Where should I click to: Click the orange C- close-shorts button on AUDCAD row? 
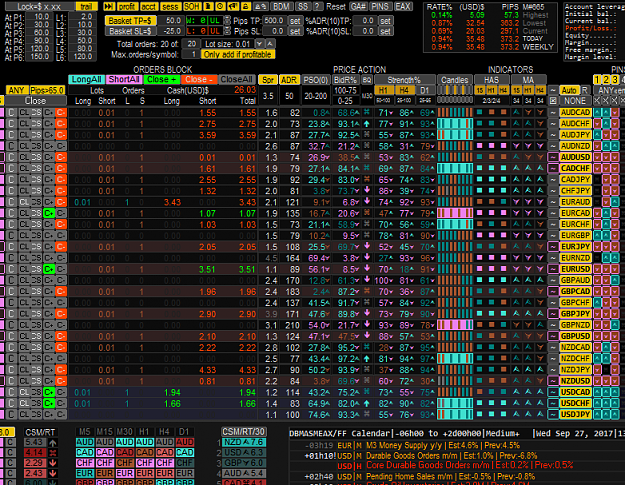click(x=61, y=113)
